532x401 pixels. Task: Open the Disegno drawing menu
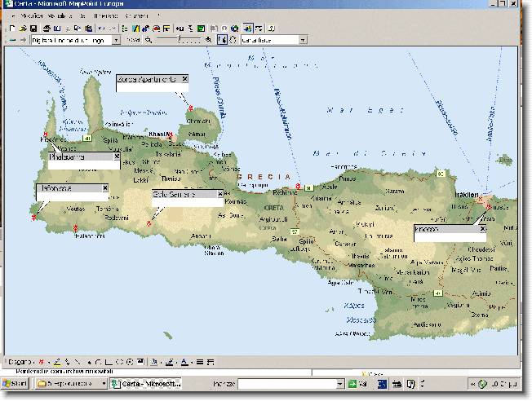pos(20,362)
